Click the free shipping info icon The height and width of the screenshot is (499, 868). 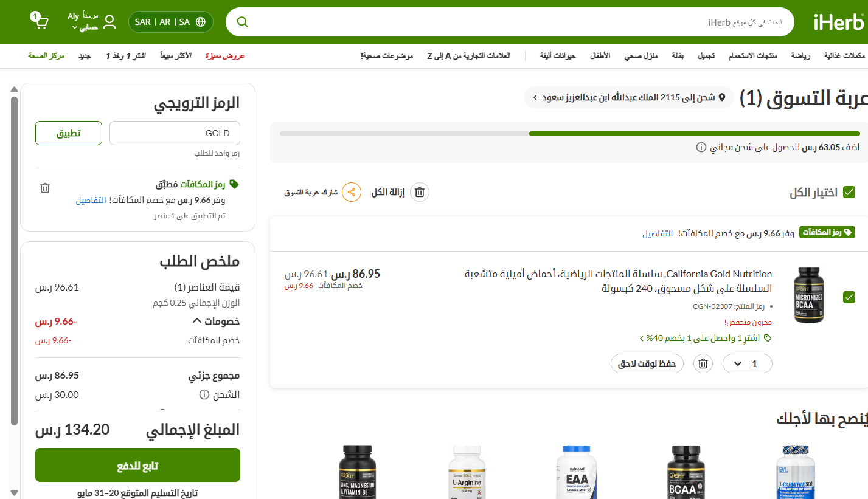(x=701, y=147)
